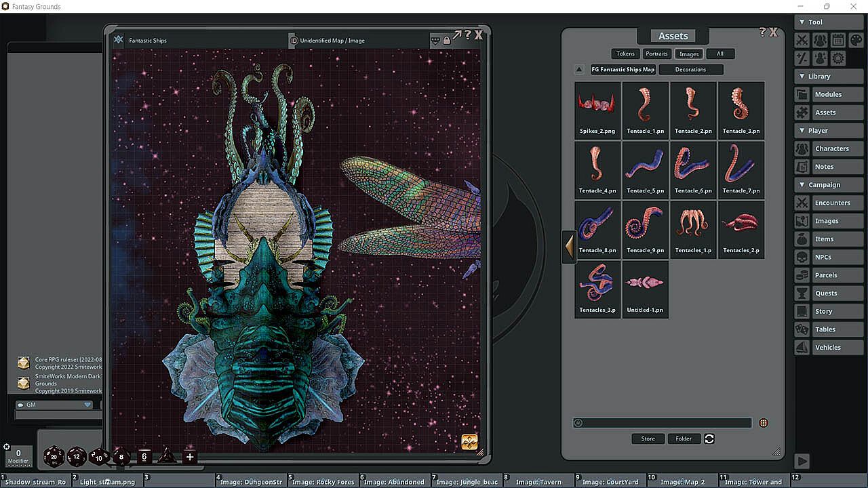Open help for the Assets window
Image resolution: width=868 pixels, height=488 pixels.
(x=762, y=32)
